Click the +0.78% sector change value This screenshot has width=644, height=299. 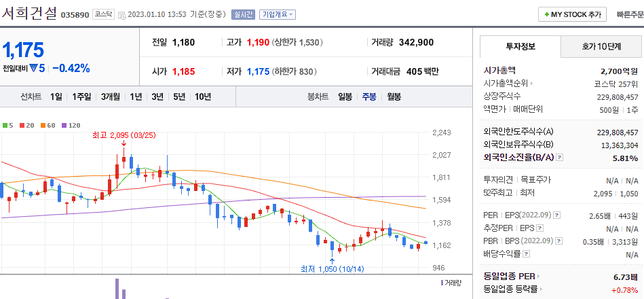pyautogui.click(x=625, y=289)
